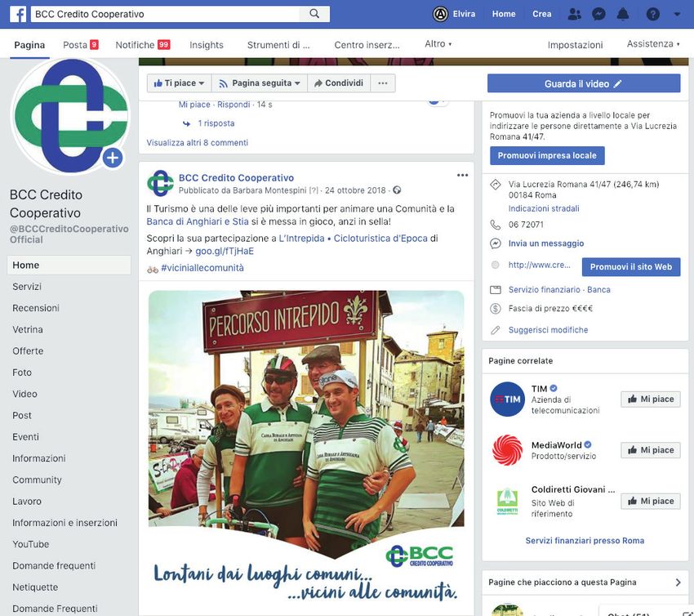Select Servizi in left sidebar
This screenshot has height=616, width=694.
point(27,287)
